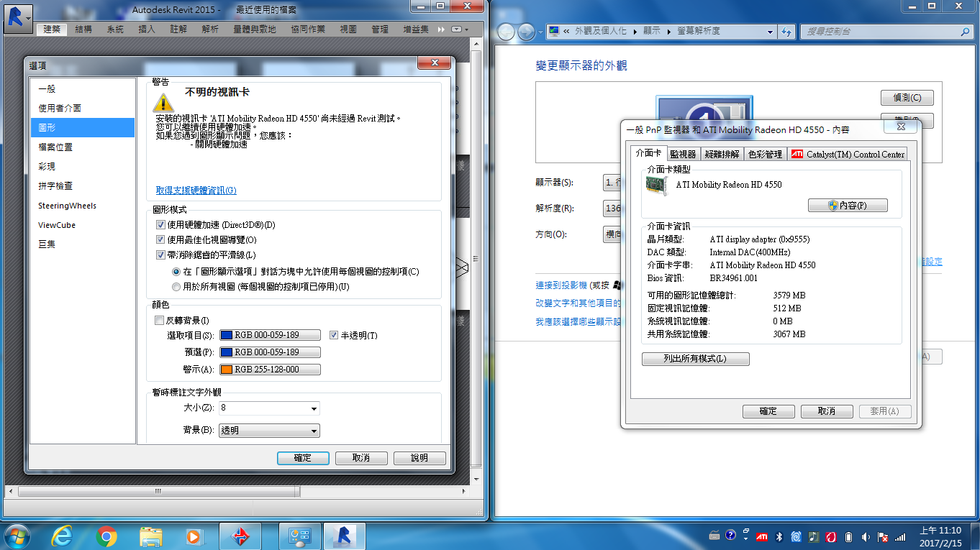Click the music note tray icon
Image resolution: width=980 pixels, height=550 pixels.
pos(814,536)
